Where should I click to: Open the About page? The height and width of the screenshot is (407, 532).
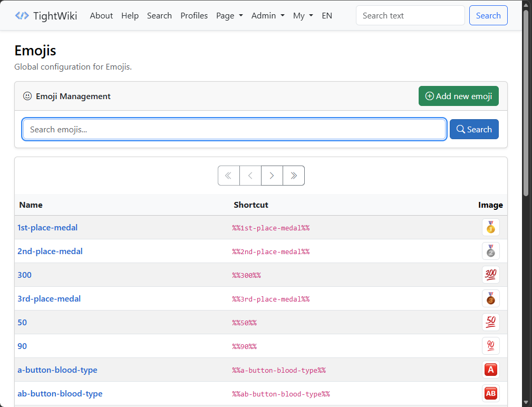pos(101,16)
